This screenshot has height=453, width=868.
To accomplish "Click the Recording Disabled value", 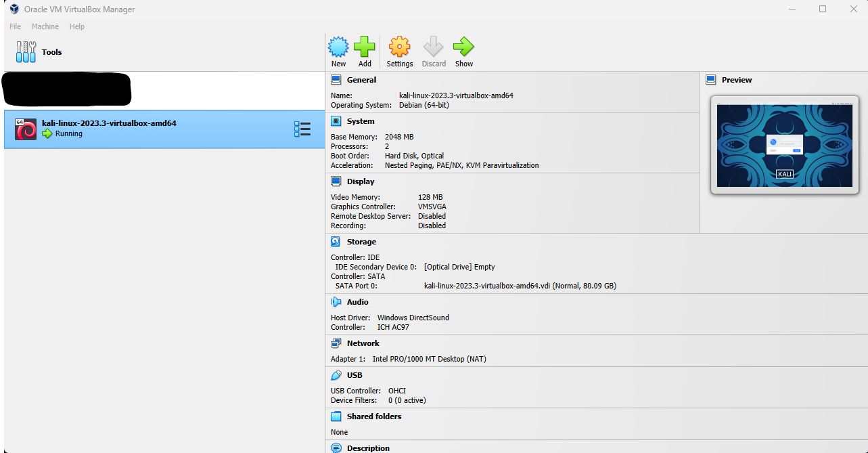I will (432, 225).
